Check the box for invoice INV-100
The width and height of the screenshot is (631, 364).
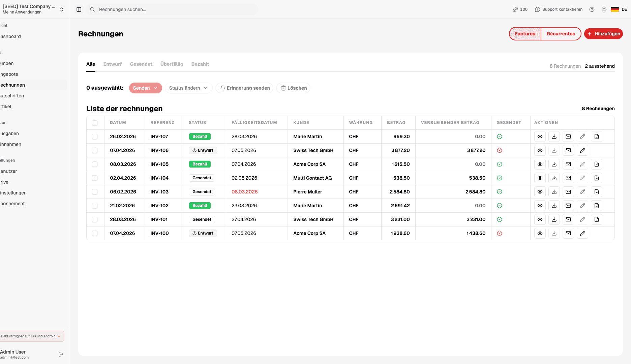(95, 233)
